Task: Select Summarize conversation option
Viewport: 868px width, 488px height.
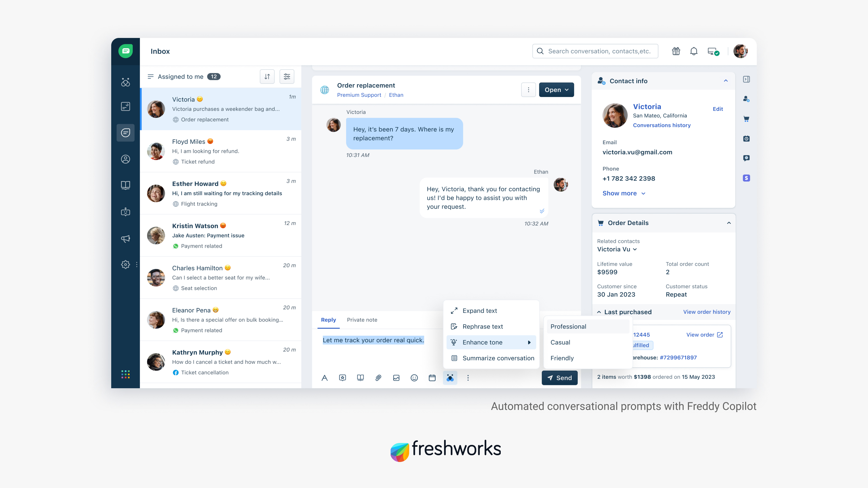Action: [498, 358]
